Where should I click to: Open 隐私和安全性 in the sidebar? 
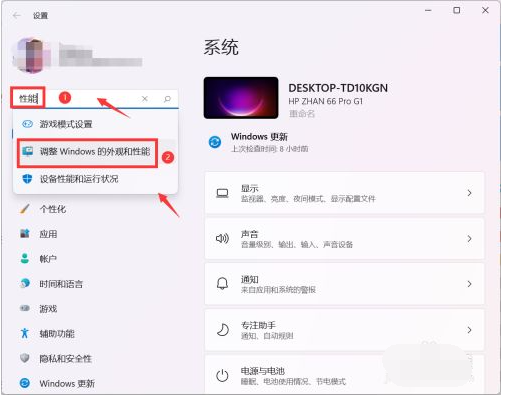point(65,359)
